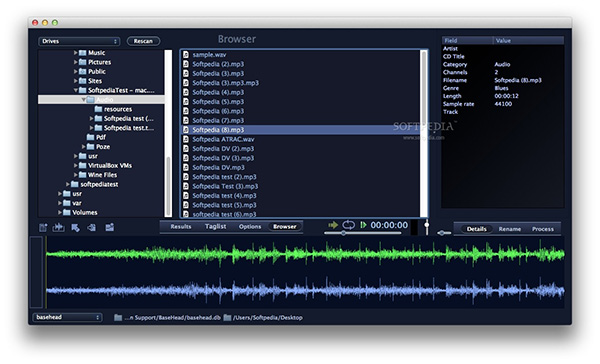Expand the Music folder
The width and height of the screenshot is (600, 364).
tap(75, 52)
